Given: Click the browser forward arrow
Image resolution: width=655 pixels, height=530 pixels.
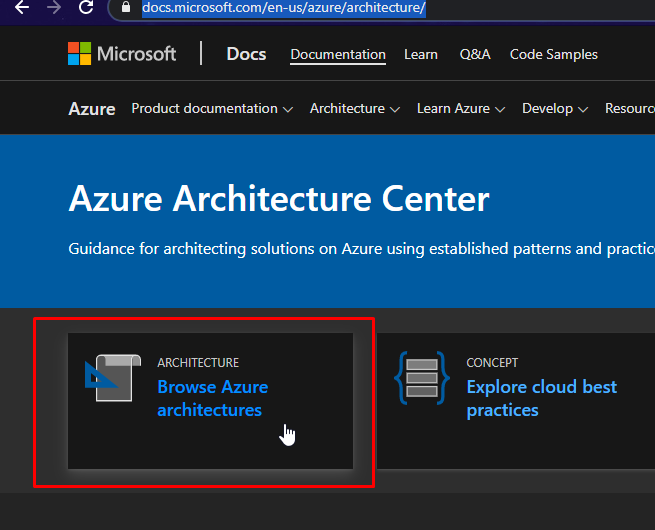Looking at the screenshot, I should [54, 8].
